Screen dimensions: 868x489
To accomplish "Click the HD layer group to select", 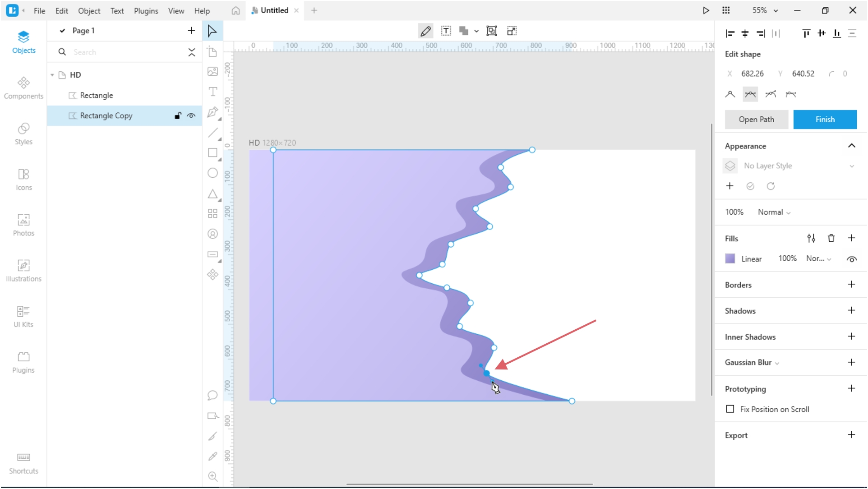I will tap(75, 74).
